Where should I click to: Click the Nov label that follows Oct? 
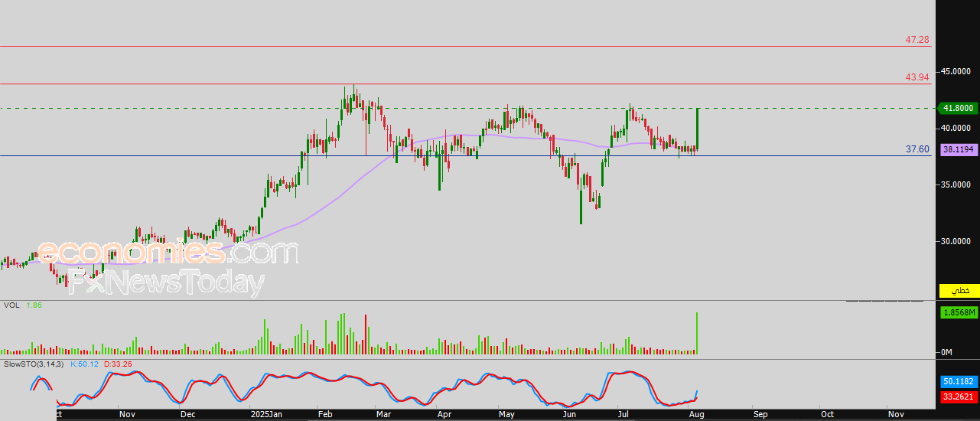pos(895,414)
